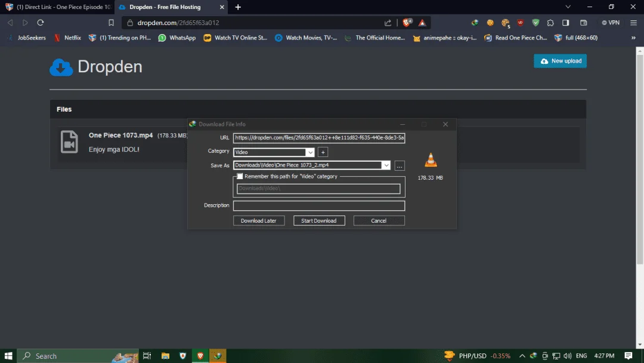
Task: Browse for save location with ellipsis button
Action: coord(399,165)
